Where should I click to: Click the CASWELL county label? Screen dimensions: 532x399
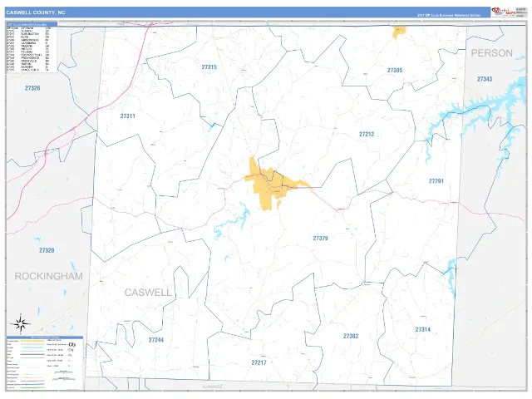click(x=148, y=293)
